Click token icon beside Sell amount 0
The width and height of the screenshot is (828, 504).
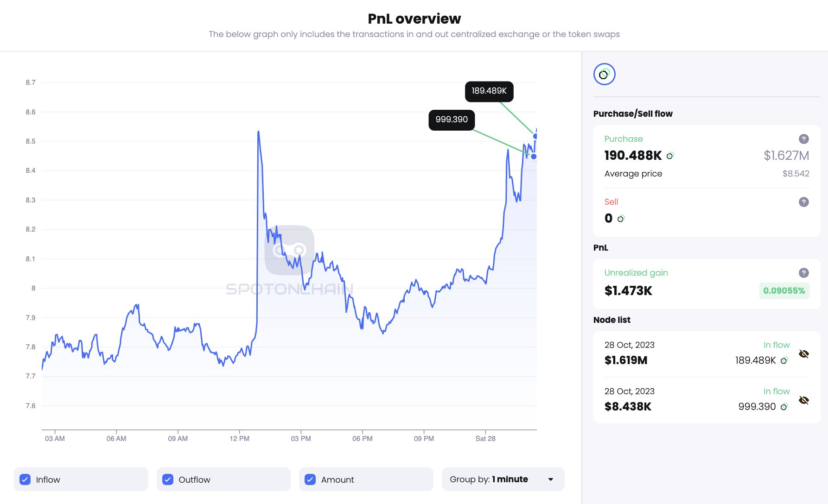[621, 218]
